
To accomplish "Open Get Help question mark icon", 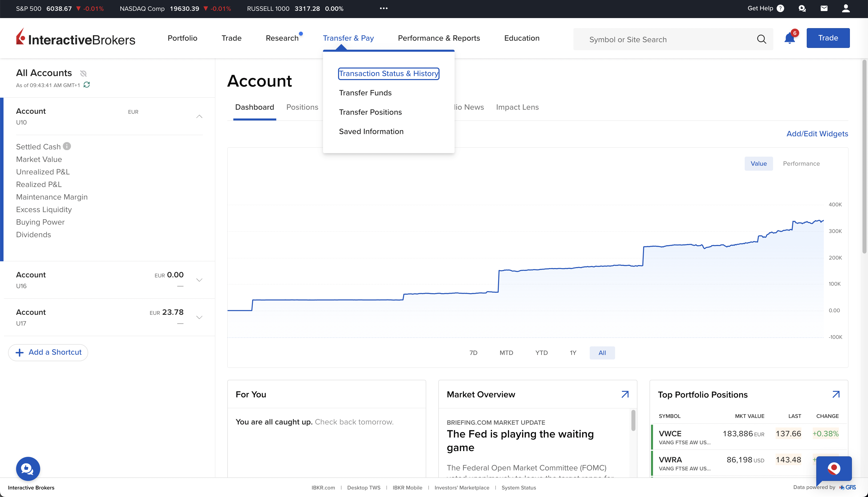I will (x=781, y=9).
